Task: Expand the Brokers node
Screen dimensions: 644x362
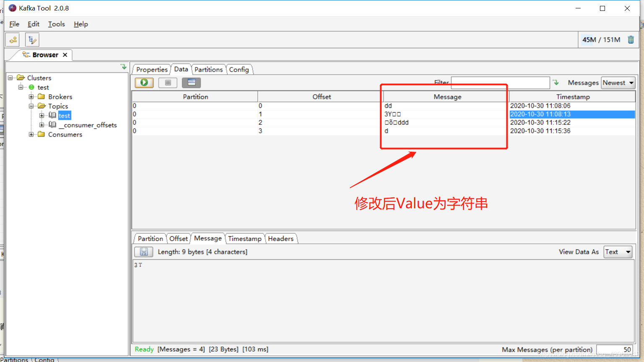Action: pos(31,96)
